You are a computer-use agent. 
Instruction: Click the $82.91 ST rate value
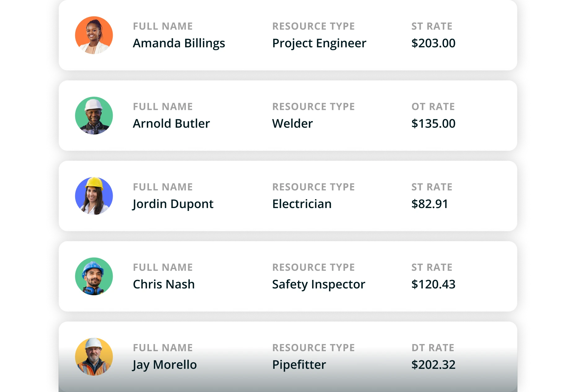coord(430,204)
